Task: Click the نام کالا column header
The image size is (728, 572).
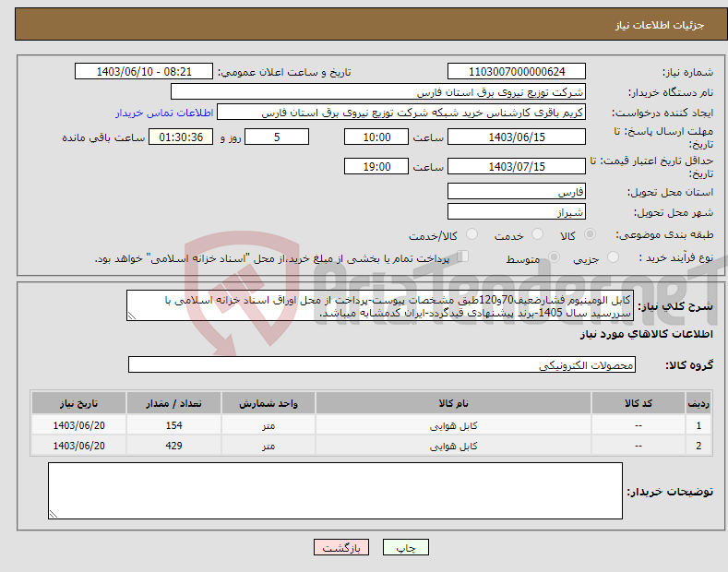Action: coord(453,403)
